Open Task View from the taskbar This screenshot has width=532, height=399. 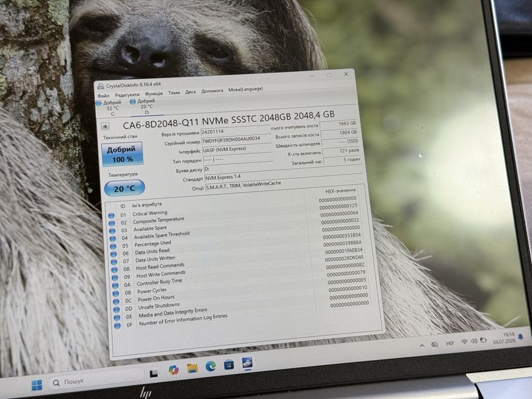point(154,373)
